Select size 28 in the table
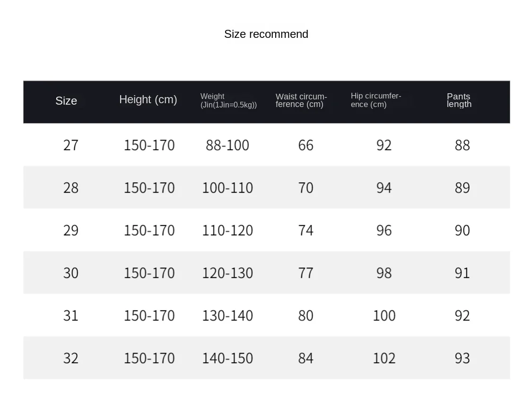Viewport: 532px width, 401px height. point(71,188)
